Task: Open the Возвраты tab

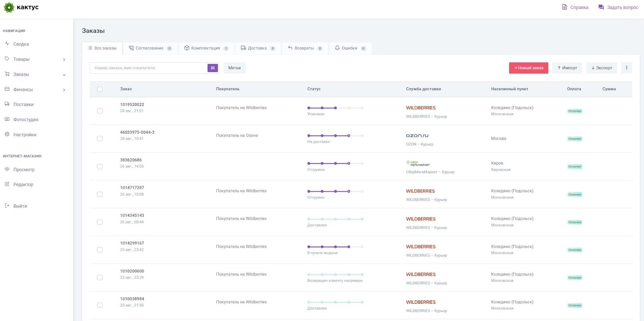Action: (x=304, y=48)
